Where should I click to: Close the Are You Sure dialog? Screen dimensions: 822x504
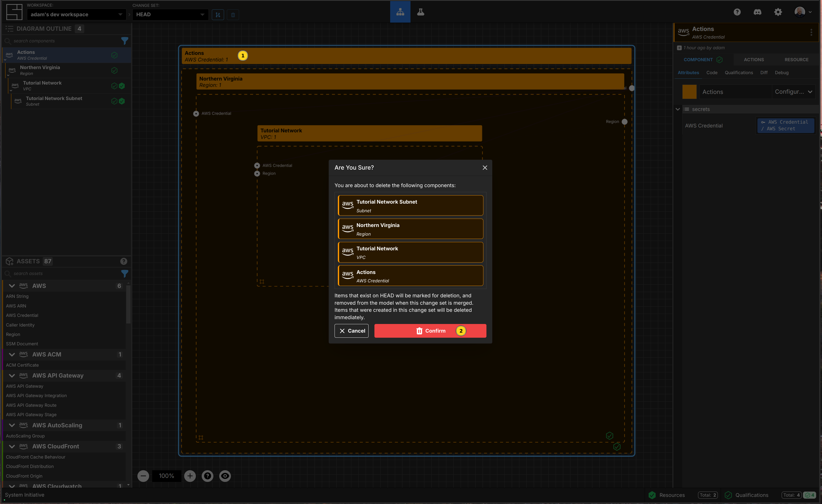coord(485,167)
